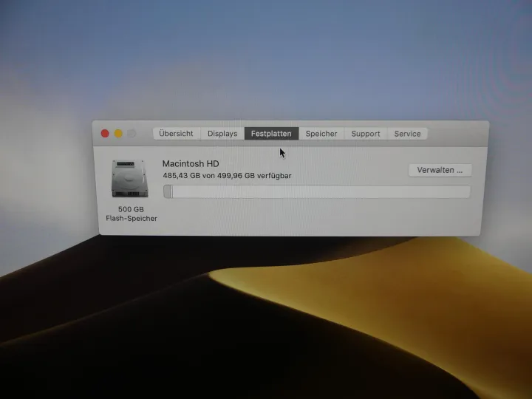Minimize window with the yellow button

tap(118, 134)
